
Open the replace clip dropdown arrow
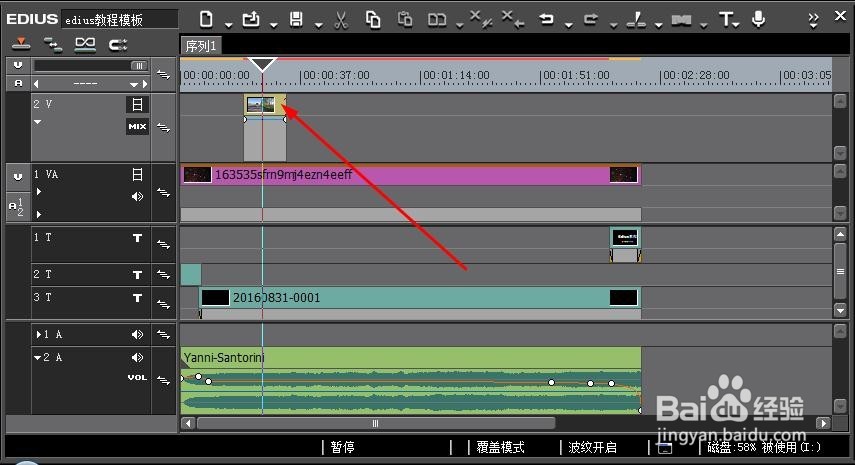click(x=459, y=24)
